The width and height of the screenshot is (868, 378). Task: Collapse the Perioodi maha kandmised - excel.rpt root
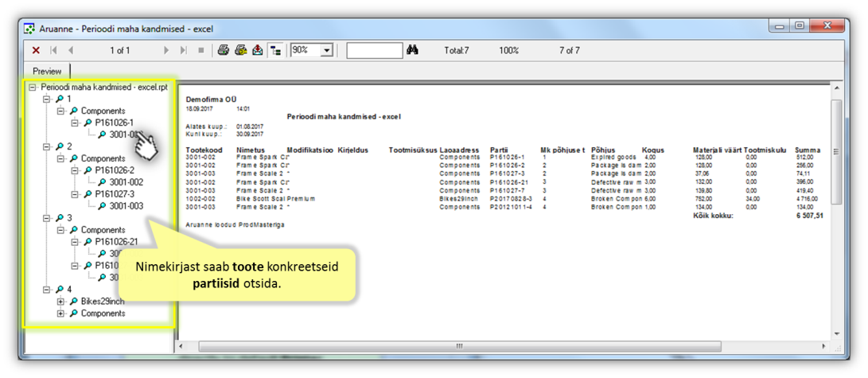33,87
